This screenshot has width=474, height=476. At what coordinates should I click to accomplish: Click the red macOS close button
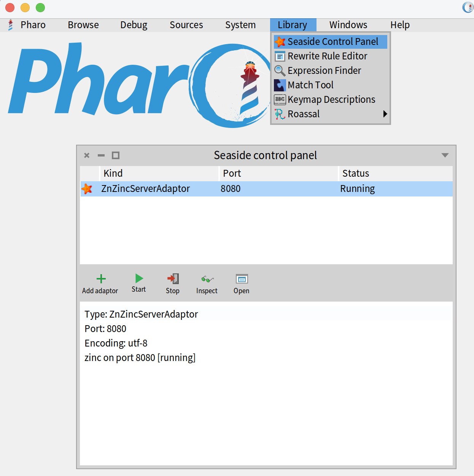point(10,8)
